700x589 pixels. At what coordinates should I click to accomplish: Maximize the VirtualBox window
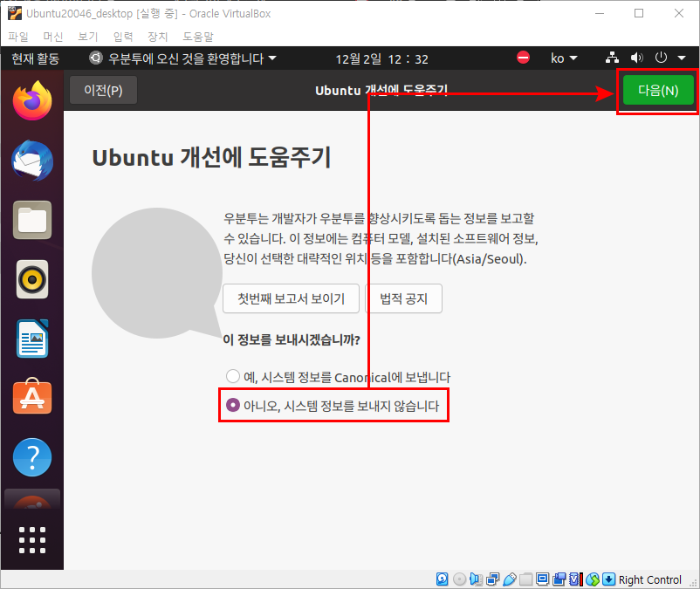pyautogui.click(x=639, y=13)
